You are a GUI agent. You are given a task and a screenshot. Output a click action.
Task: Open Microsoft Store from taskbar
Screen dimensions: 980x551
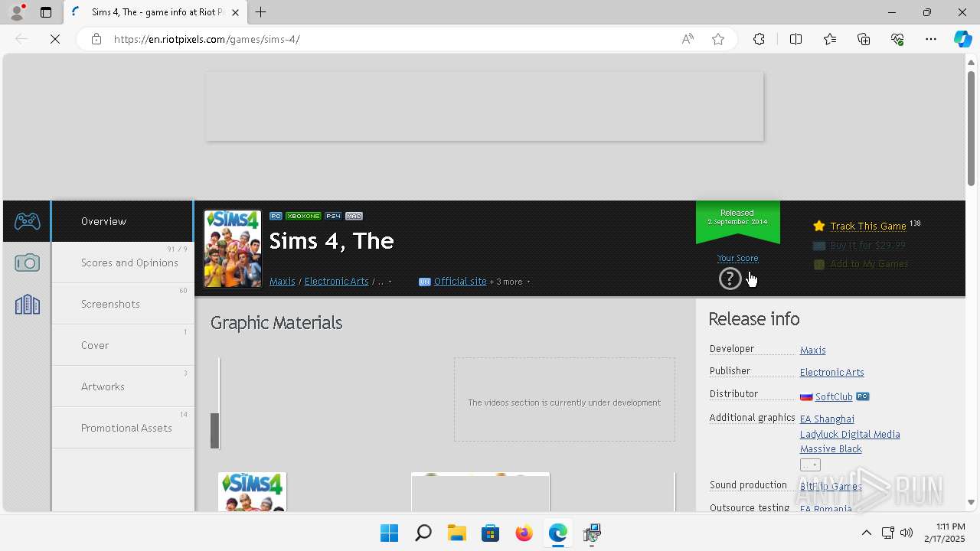[x=490, y=533]
